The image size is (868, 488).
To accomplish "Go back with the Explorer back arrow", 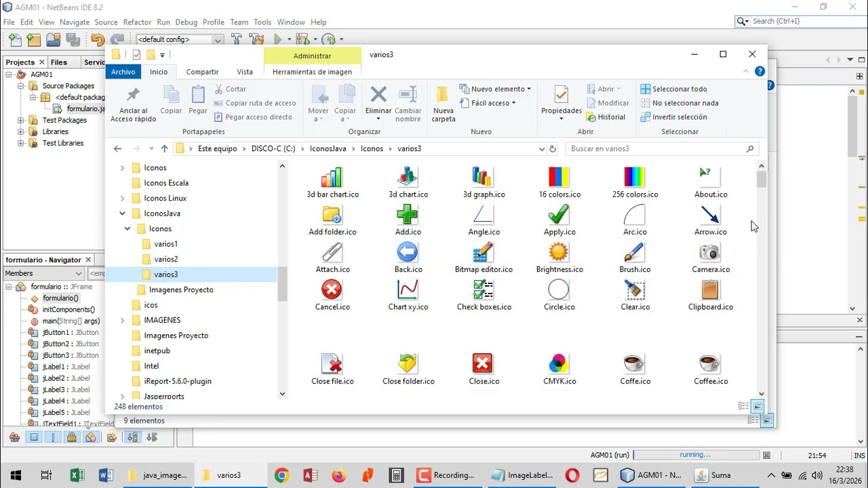I will pyautogui.click(x=117, y=148).
